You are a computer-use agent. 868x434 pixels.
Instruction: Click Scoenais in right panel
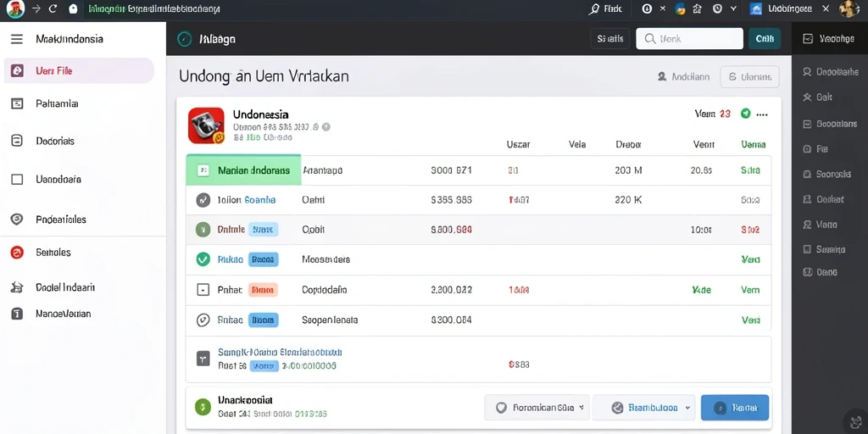click(x=826, y=175)
